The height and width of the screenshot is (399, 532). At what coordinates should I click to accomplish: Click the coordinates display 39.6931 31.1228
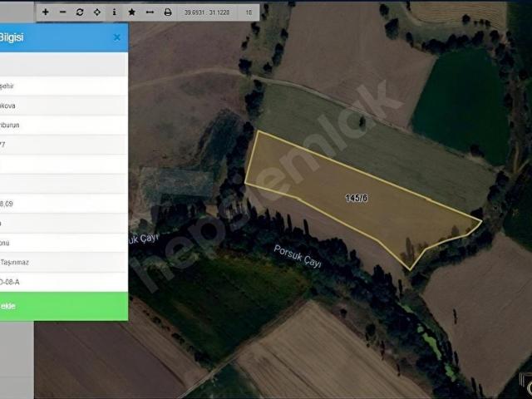pos(207,12)
